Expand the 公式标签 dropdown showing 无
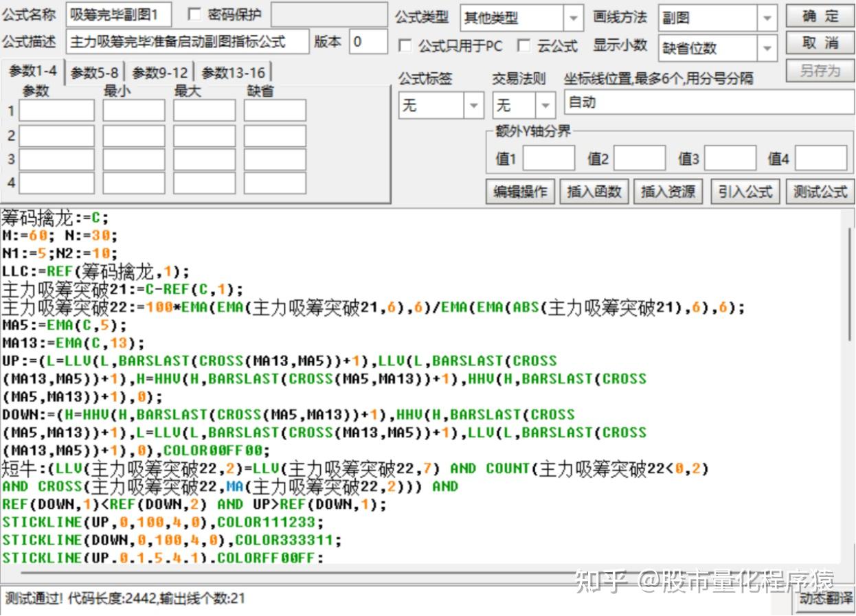856x616 pixels. pyautogui.click(x=474, y=106)
